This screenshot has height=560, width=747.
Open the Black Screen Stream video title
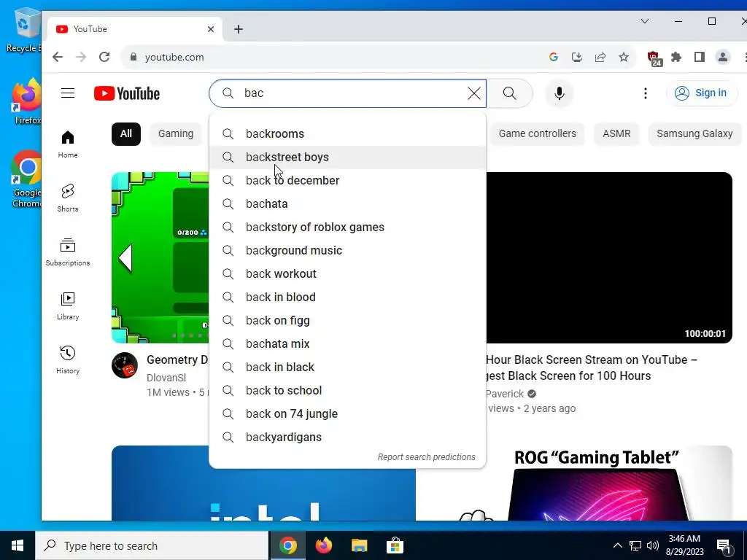pyautogui.click(x=592, y=367)
